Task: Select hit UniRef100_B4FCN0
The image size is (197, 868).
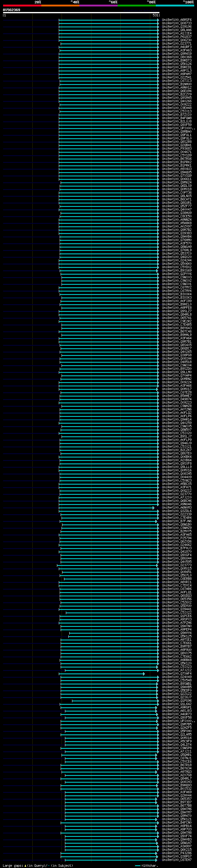Action: [x=177, y=822]
